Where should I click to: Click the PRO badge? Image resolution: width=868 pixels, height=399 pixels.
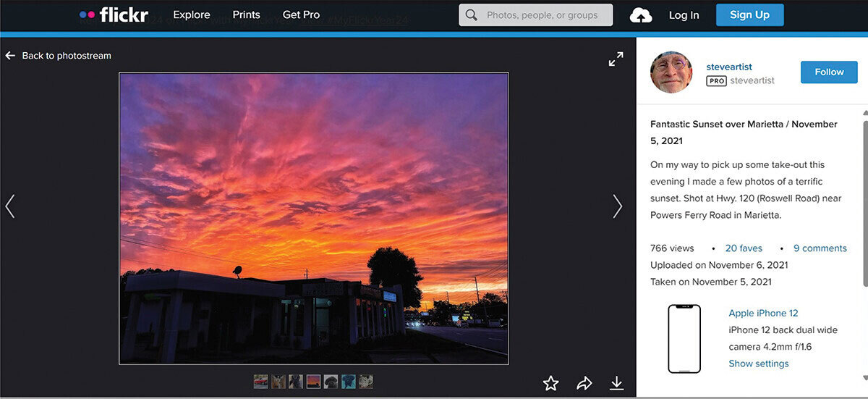click(716, 81)
